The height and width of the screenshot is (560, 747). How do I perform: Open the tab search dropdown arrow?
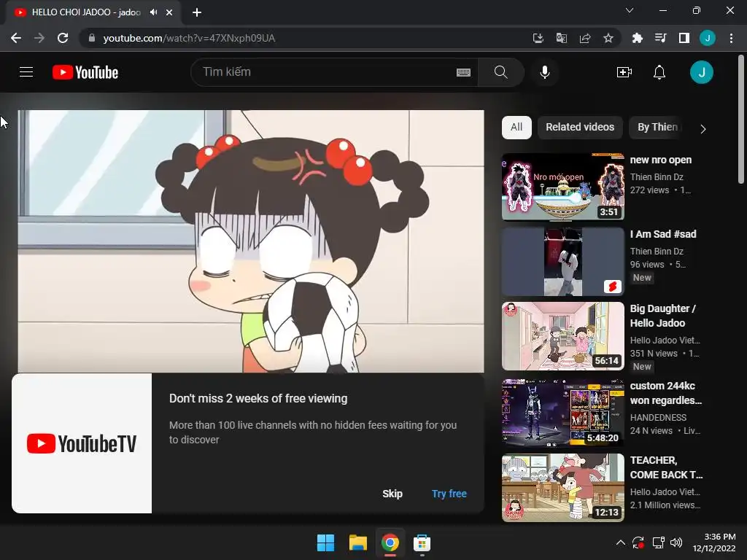[630, 10]
